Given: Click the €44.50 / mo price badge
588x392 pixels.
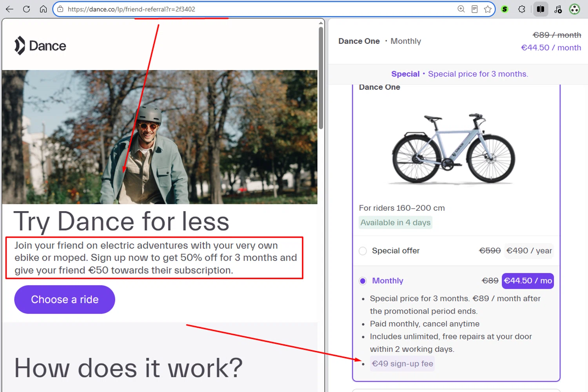Looking at the screenshot, I should (528, 281).
